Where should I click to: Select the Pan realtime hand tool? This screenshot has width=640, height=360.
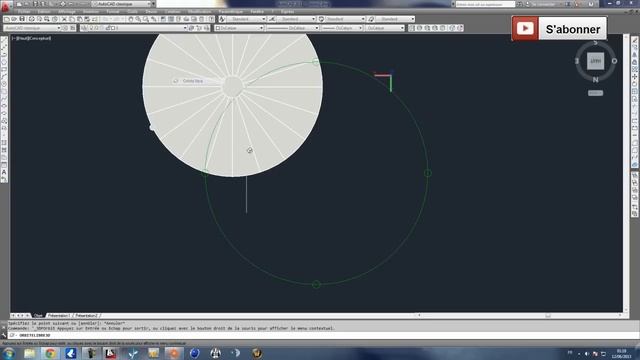coord(131,19)
